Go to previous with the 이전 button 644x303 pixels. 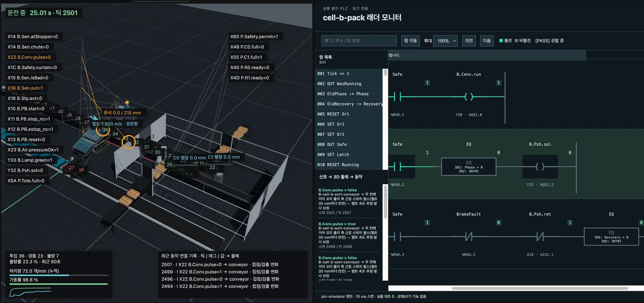469,41
